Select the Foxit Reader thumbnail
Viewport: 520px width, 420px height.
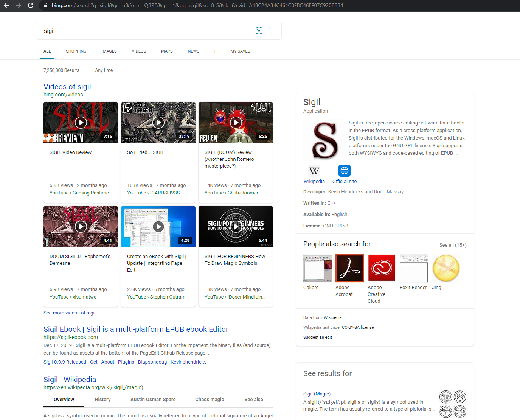click(414, 268)
